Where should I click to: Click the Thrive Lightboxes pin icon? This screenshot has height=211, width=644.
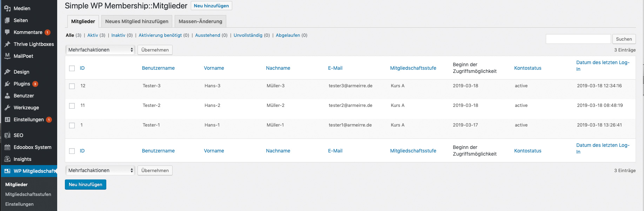pos(7,44)
